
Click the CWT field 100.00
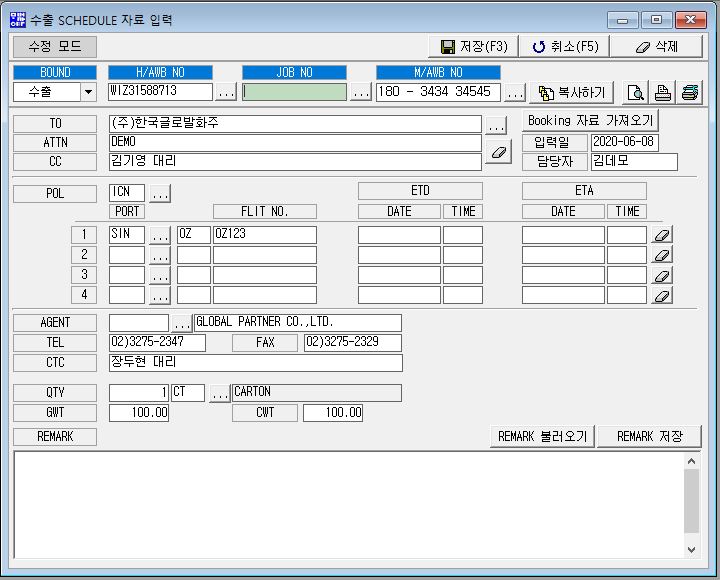click(333, 413)
